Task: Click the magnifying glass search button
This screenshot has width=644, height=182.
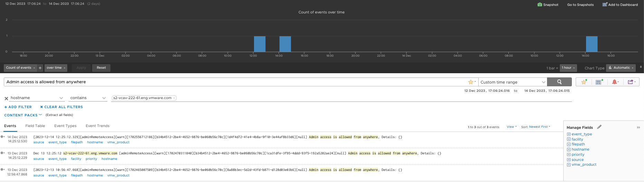Action: (x=559, y=82)
